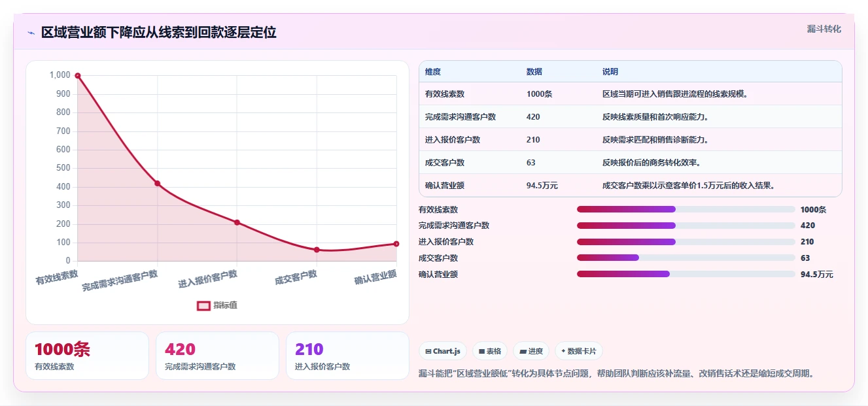Select the table cell 反映需求匹配和销售诊断能力。
The image size is (868, 406).
point(655,140)
